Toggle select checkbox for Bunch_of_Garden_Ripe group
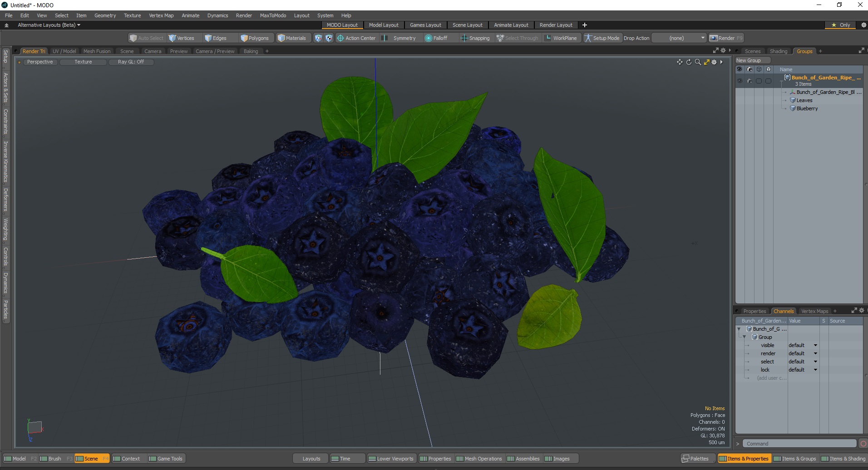The width and height of the screenshot is (868, 470). click(x=759, y=81)
